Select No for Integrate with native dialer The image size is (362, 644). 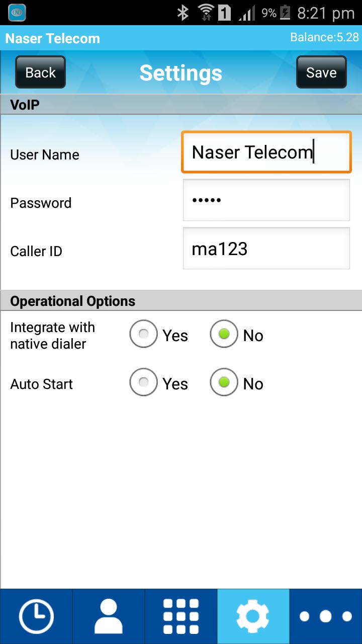click(224, 334)
